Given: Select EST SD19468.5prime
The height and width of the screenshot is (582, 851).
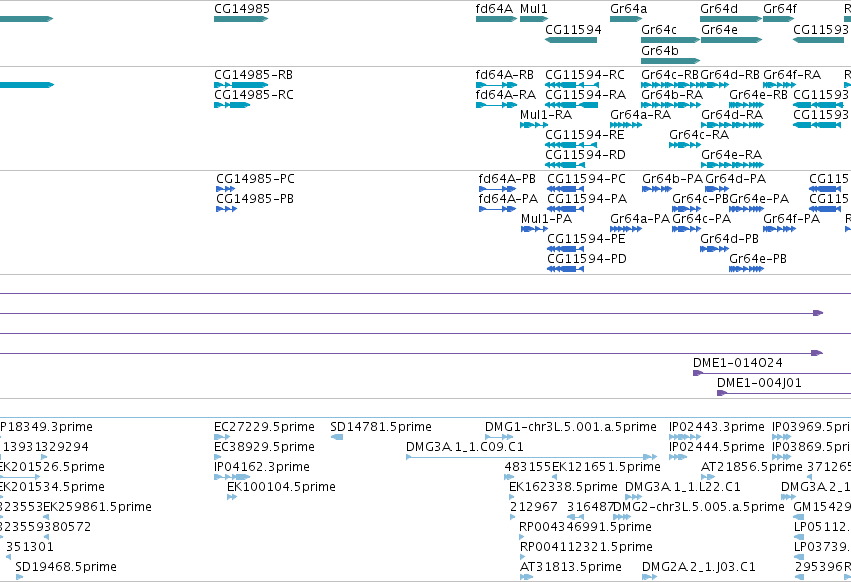Looking at the screenshot, I should tap(66, 568).
